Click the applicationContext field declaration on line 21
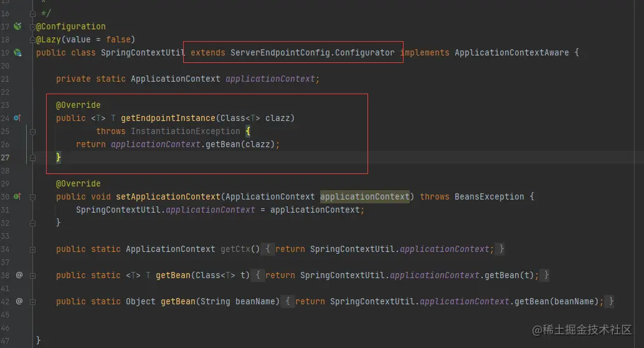644x348 pixels. click(270, 79)
